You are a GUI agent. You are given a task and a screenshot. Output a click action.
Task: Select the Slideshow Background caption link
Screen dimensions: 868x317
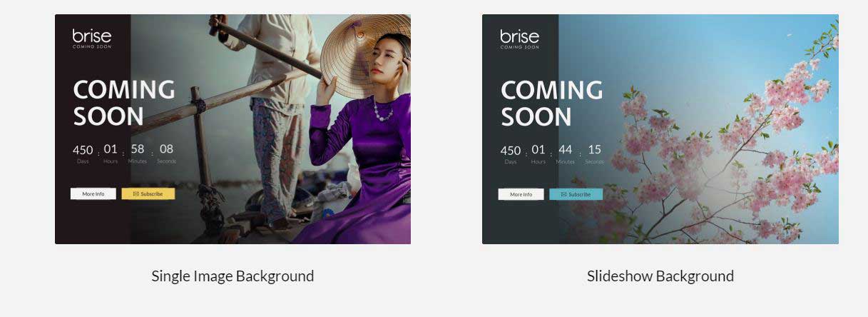click(x=660, y=276)
